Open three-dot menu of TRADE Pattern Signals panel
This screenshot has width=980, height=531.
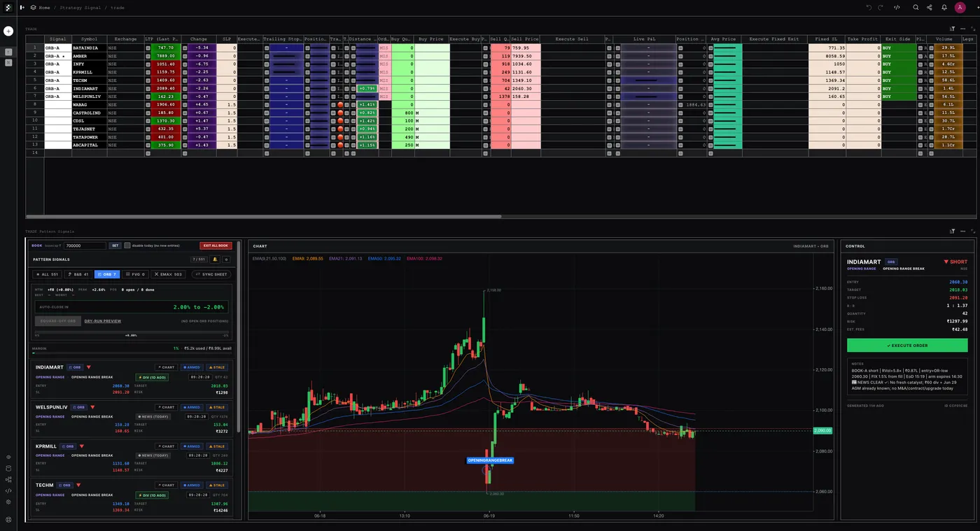click(962, 232)
